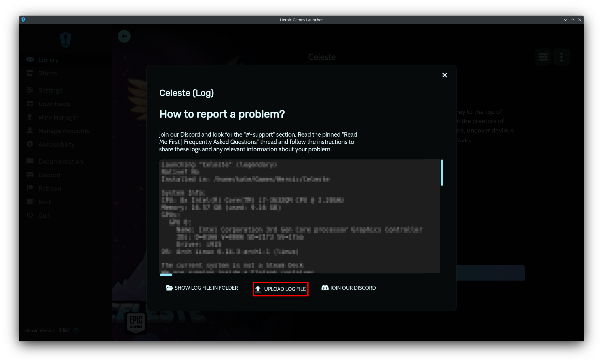Image resolution: width=603 pixels, height=364 pixels.
Task: Open Wine Manager from the sidebar
Action: tap(58, 118)
